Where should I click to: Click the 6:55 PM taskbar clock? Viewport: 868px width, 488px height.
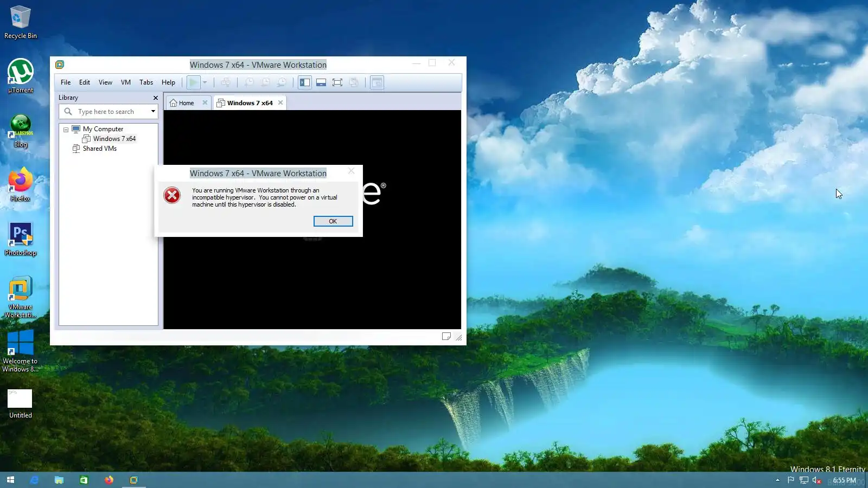click(x=844, y=480)
